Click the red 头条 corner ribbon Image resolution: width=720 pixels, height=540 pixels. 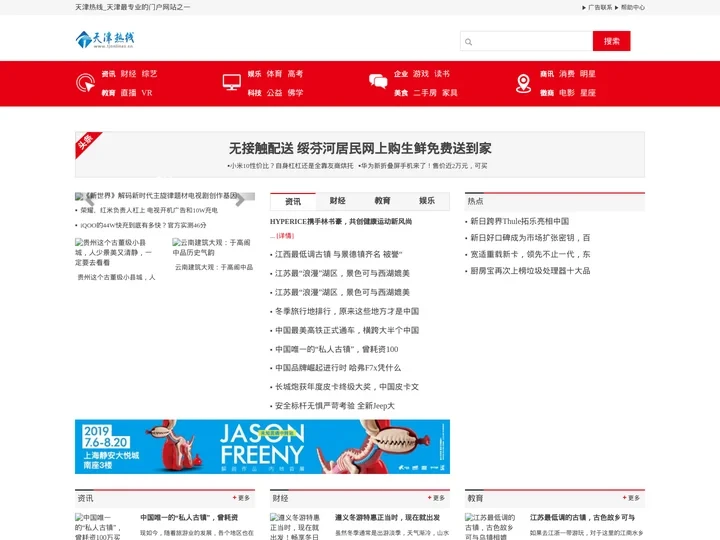[87, 144]
